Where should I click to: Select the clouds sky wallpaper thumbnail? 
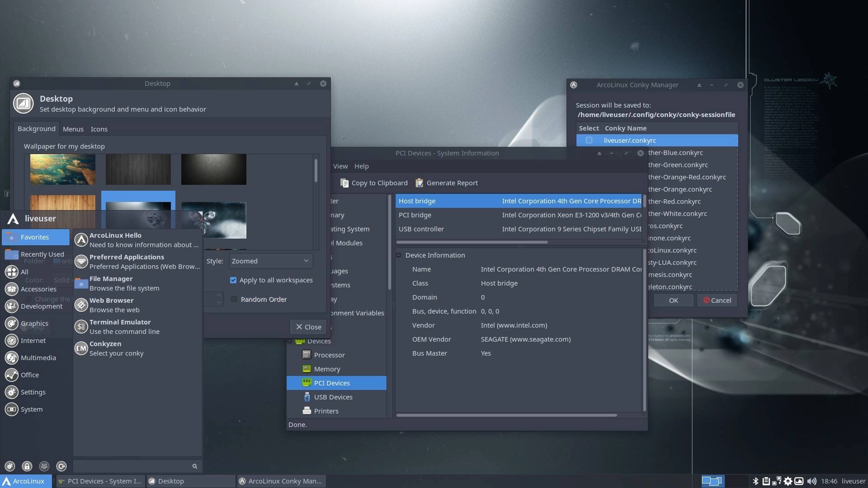pos(63,169)
